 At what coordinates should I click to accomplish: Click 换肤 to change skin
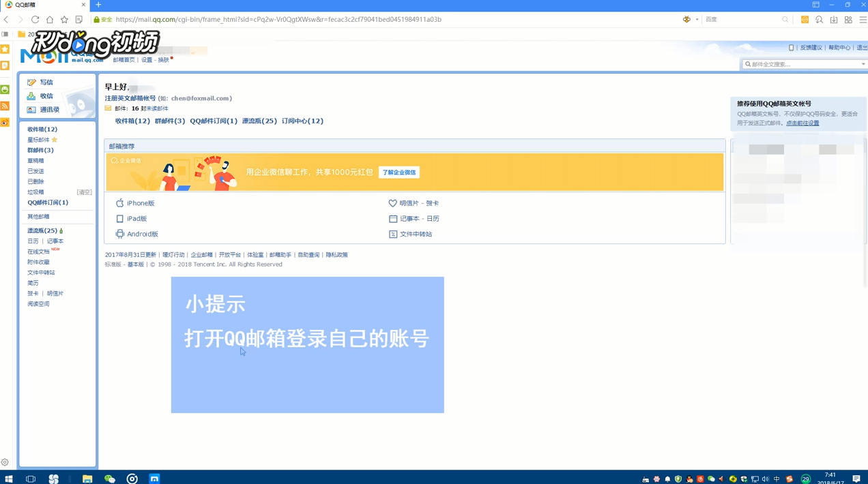coord(164,60)
